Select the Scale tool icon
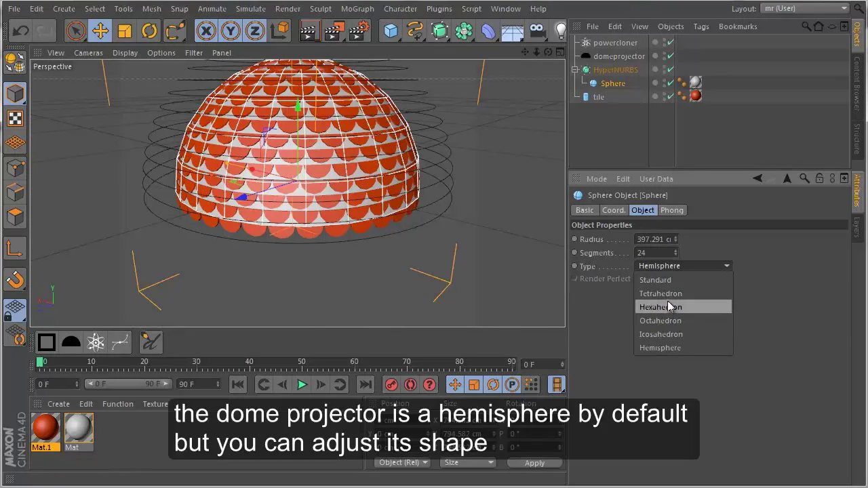This screenshot has width=868, height=488. 125,30
